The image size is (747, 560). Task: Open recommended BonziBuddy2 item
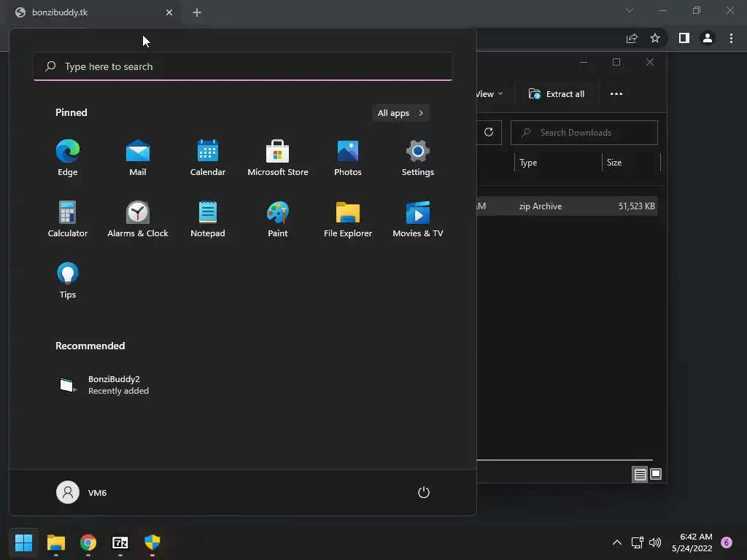pyautogui.click(x=104, y=385)
